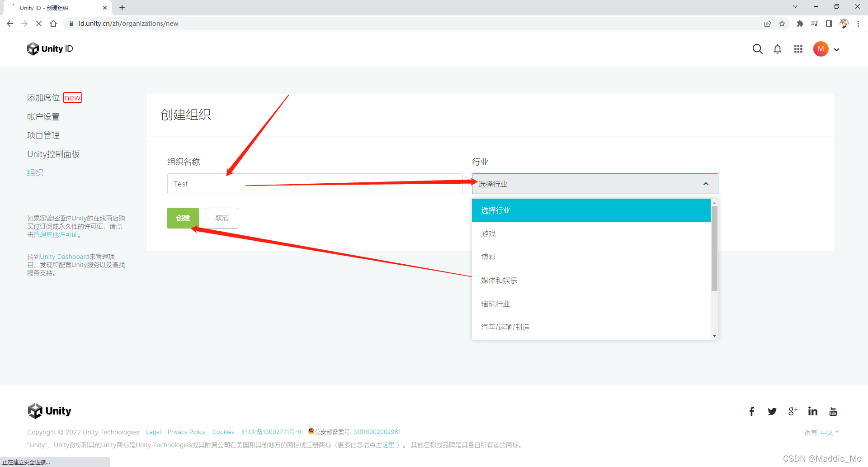Click the 取消 cancel button
Viewport: 868px width, 467px height.
point(222,218)
